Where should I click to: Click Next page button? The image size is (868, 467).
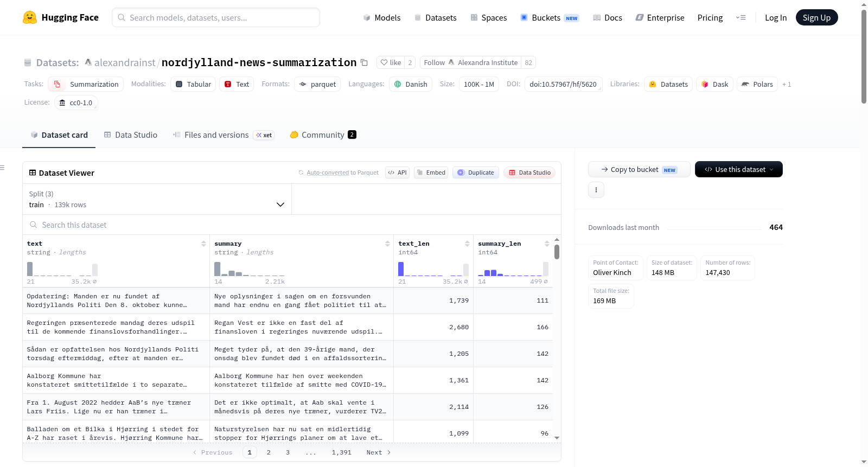pyautogui.click(x=379, y=452)
